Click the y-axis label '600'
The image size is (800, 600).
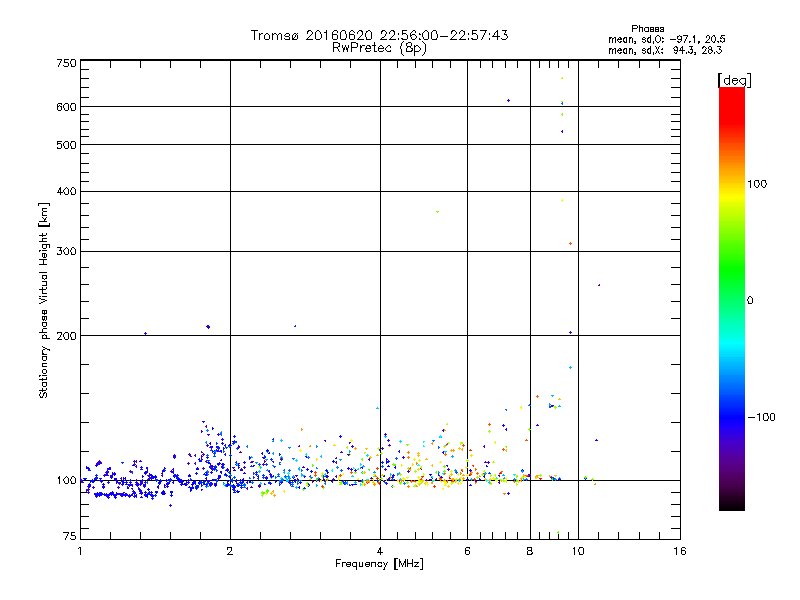pos(66,107)
